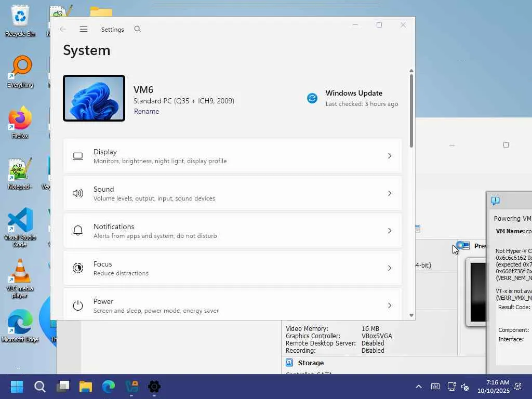Click the Windows Update sync icon
This screenshot has width=532, height=399.
tap(312, 98)
